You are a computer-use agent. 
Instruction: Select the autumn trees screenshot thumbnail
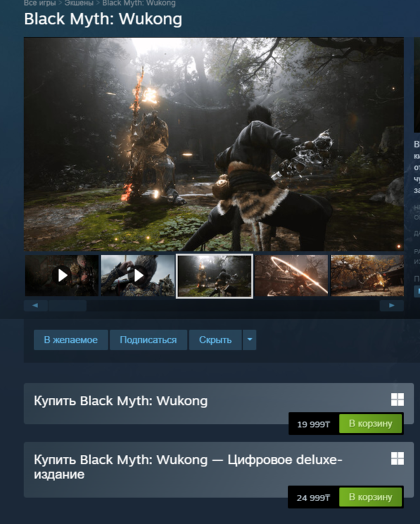point(367,276)
